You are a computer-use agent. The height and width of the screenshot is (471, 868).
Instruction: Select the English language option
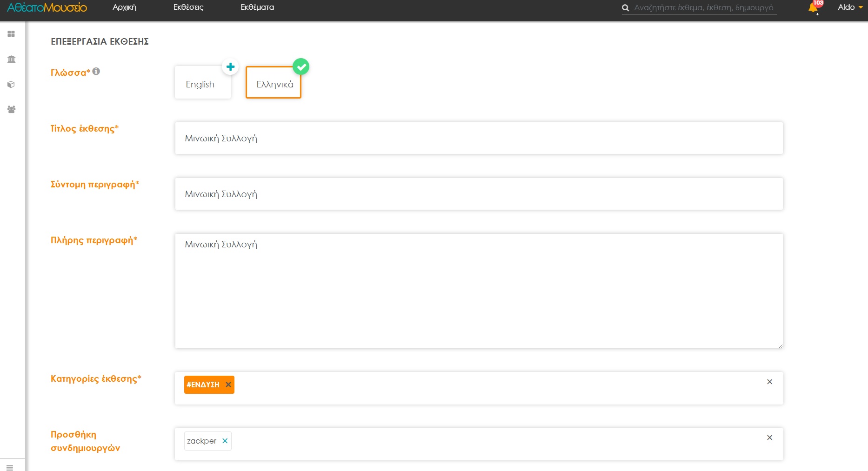200,84
